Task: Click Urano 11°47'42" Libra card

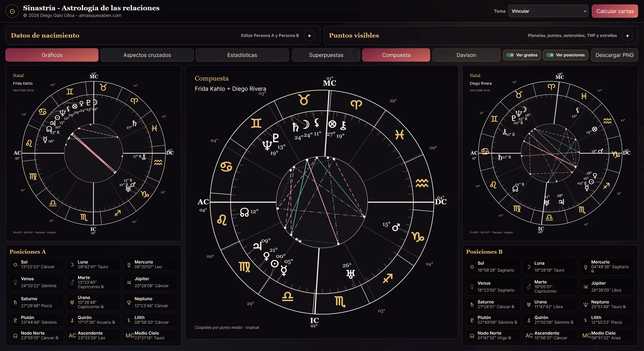Action: (x=550, y=304)
